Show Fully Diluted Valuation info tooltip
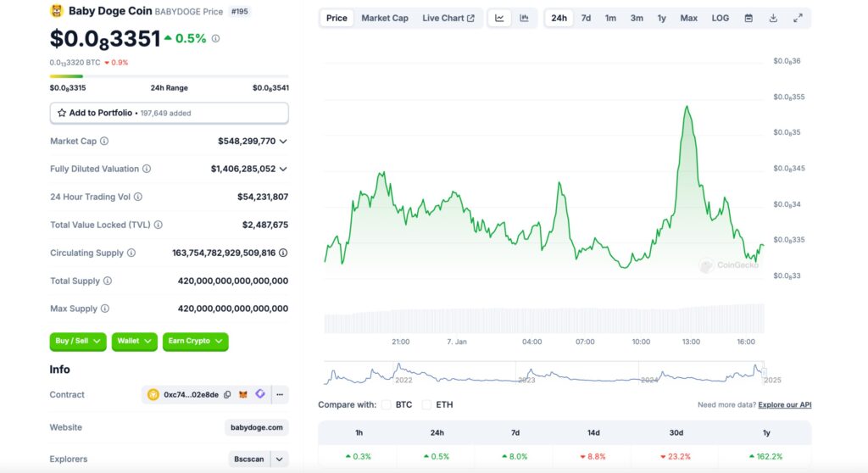 147,169
